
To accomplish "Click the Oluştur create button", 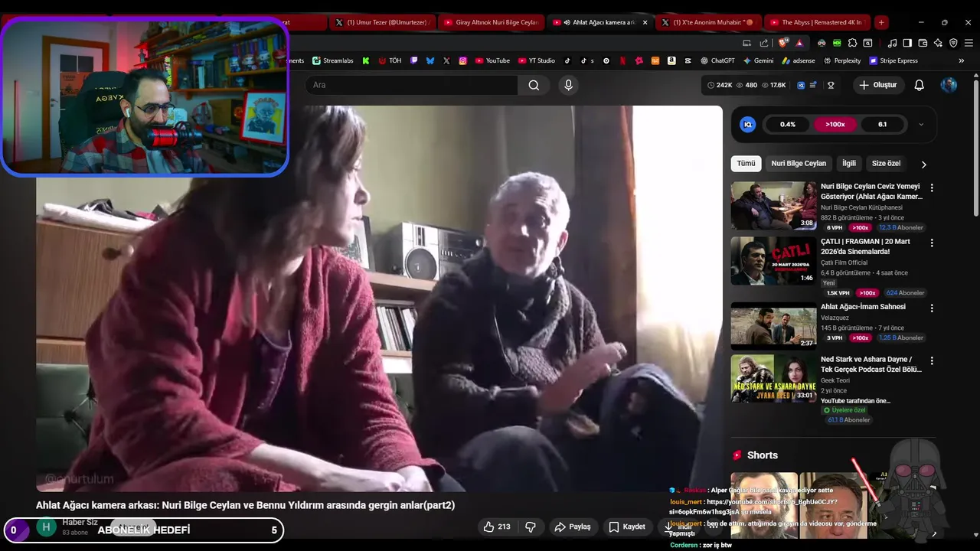I will (877, 85).
